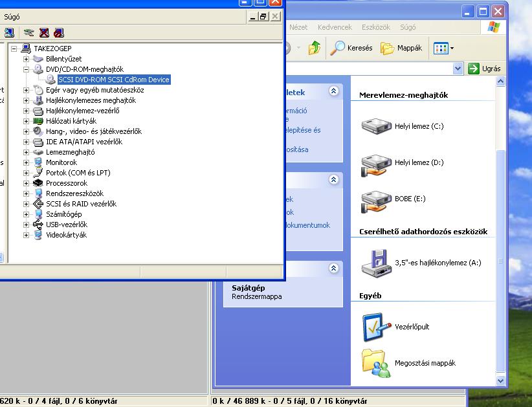Open the Kedvencek menu
Viewport: 532px width, 407px height.
pyautogui.click(x=335, y=27)
